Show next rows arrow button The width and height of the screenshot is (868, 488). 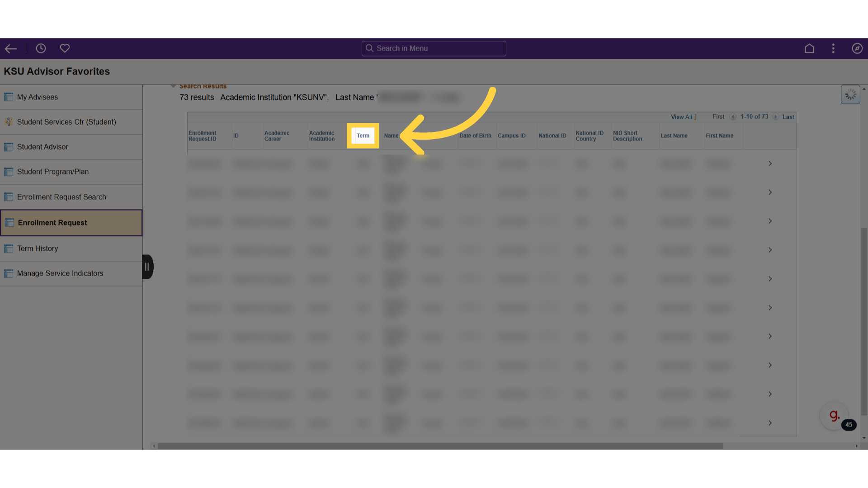tap(775, 117)
